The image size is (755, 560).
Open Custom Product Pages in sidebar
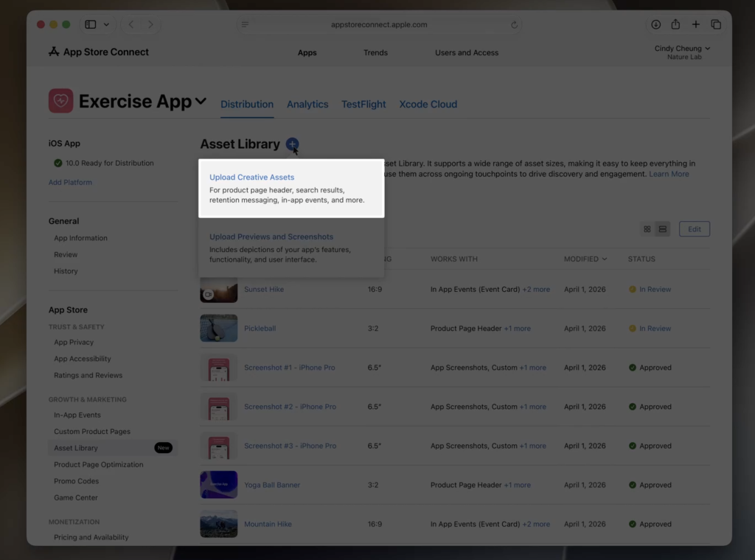pyautogui.click(x=92, y=432)
